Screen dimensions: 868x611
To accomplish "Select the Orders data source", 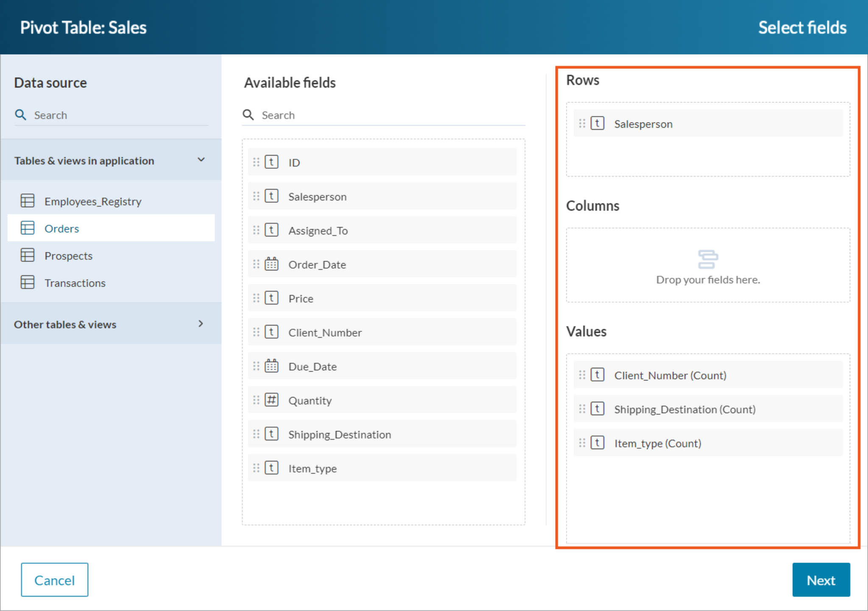I will coord(111,228).
